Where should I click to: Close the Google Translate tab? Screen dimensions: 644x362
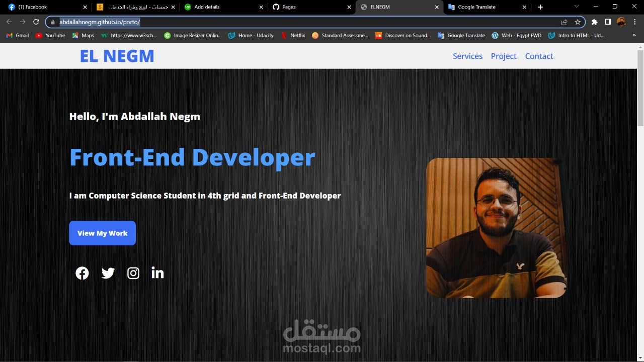pyautogui.click(x=525, y=7)
